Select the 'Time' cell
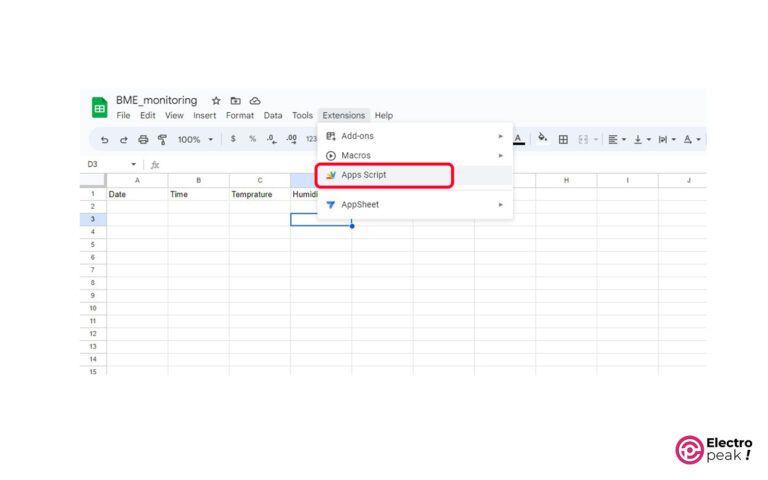Image resolution: width=768 pixels, height=480 pixels. click(198, 194)
